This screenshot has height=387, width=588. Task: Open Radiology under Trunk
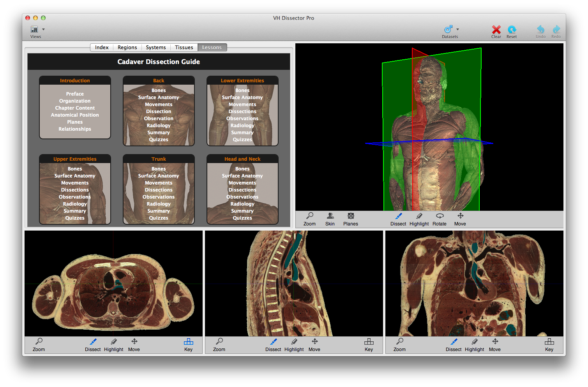(x=159, y=204)
